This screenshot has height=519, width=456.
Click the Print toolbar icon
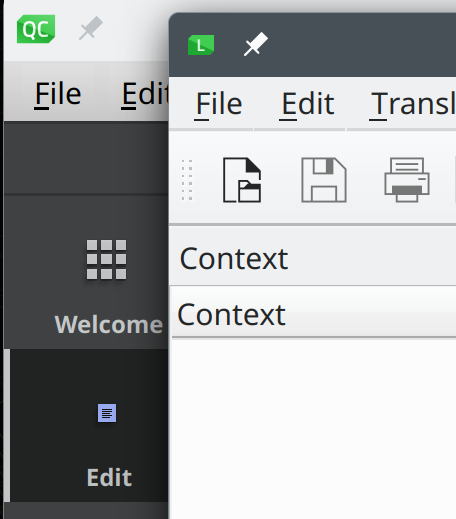[407, 180]
